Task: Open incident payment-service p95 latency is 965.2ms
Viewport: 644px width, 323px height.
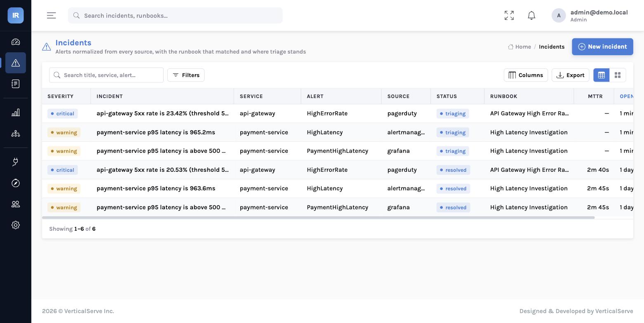Action: (x=156, y=132)
